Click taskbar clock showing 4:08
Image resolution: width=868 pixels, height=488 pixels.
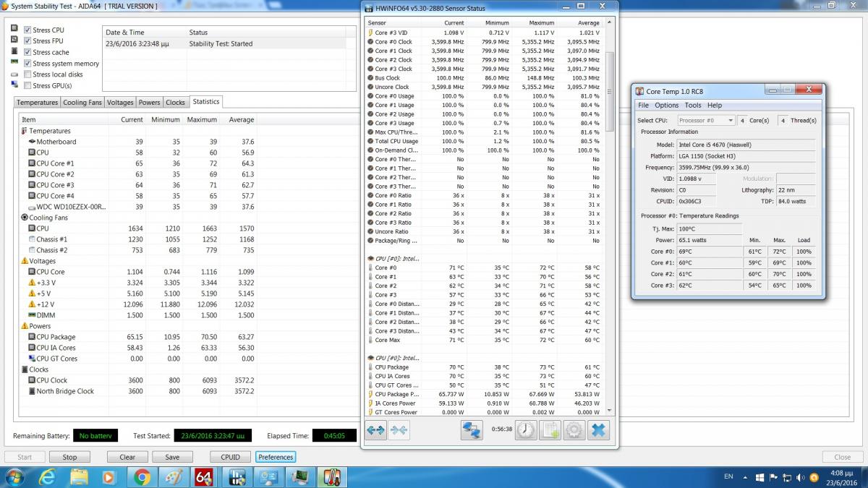click(841, 477)
